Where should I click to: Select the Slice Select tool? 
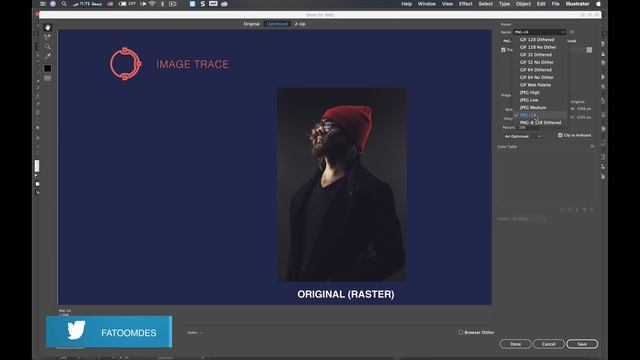coord(48,37)
